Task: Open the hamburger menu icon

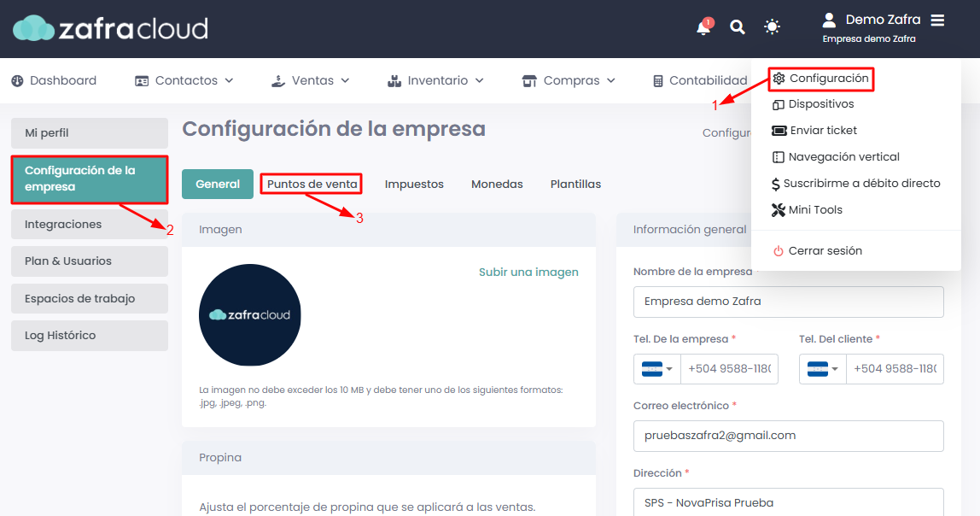Action: click(937, 20)
